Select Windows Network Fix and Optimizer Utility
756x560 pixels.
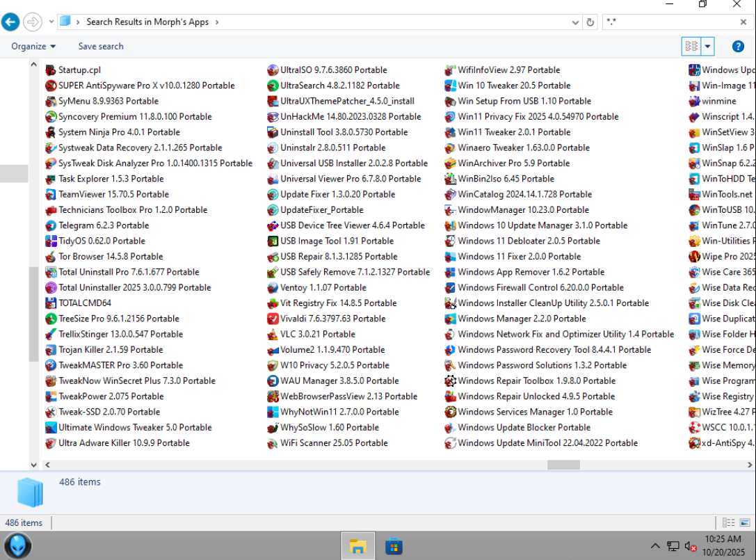pos(558,335)
